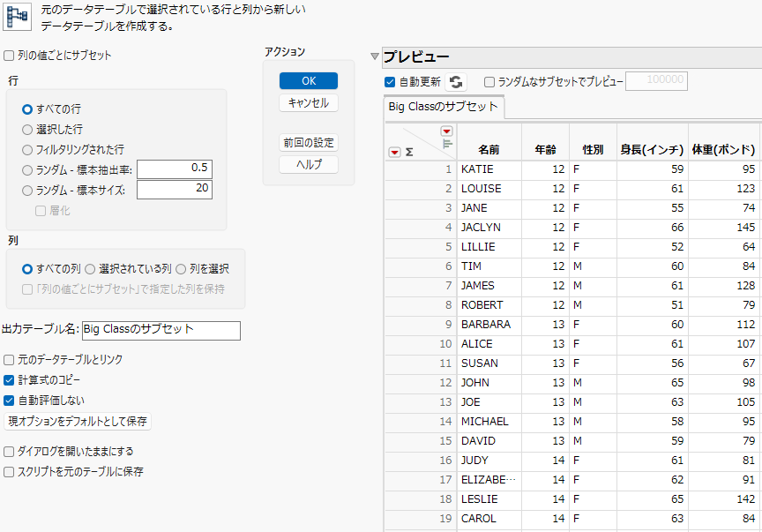
Task: Click the refresh preview icon
Action: [x=456, y=82]
